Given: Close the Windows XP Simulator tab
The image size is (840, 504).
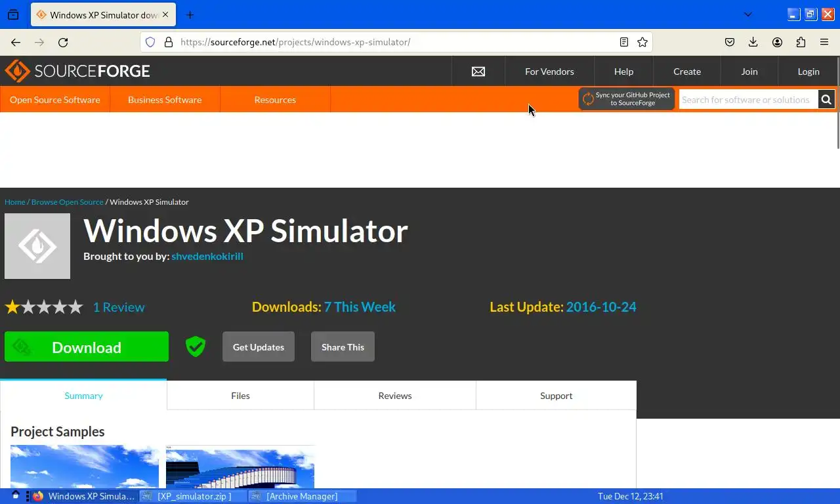Looking at the screenshot, I should pos(164,14).
